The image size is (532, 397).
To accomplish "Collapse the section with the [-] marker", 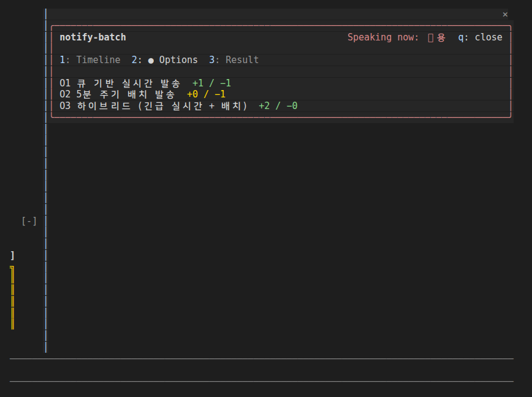I will pos(29,221).
